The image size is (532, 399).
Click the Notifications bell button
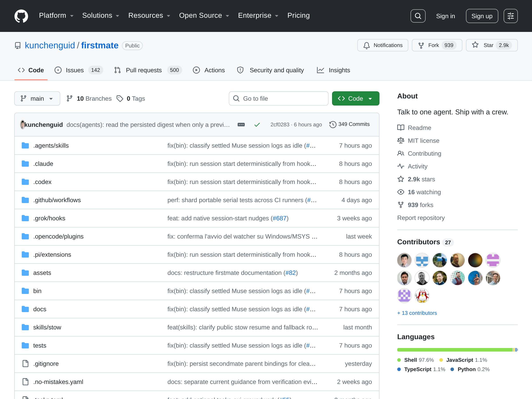click(x=383, y=45)
